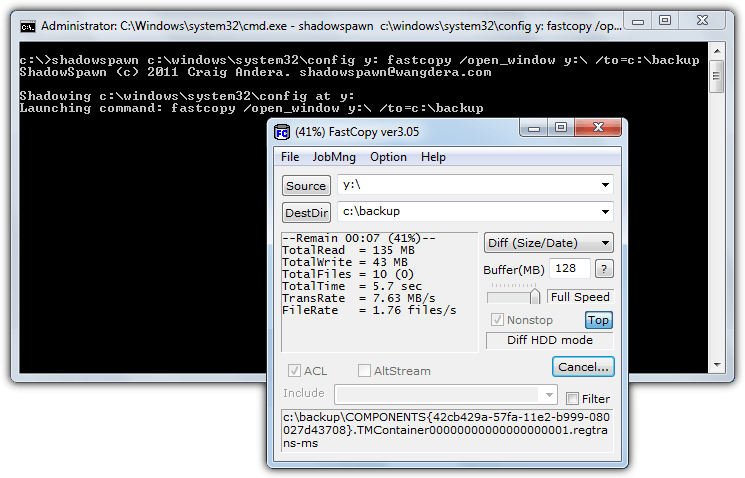Click the FastCopy FC title bar icon
This screenshot has width=745, height=478.
click(282, 132)
